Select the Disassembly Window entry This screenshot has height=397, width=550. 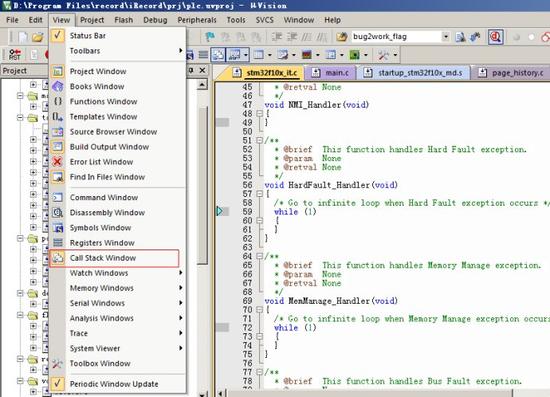(x=118, y=213)
